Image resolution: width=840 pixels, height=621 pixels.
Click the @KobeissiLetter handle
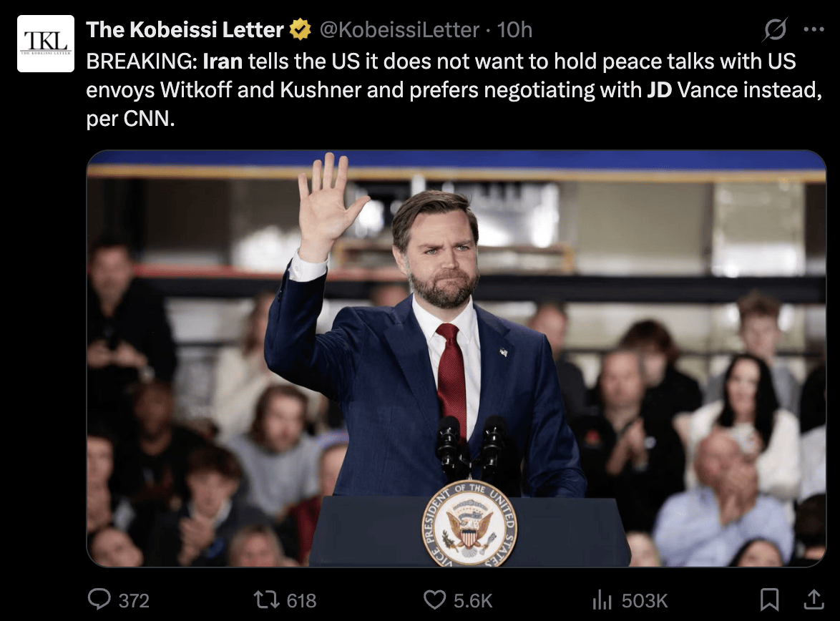[x=399, y=30]
